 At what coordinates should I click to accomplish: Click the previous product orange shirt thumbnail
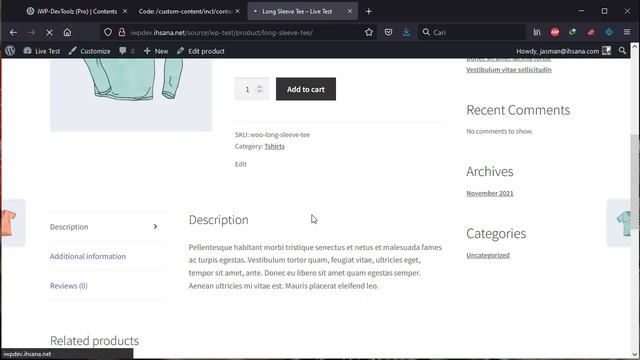[12, 223]
